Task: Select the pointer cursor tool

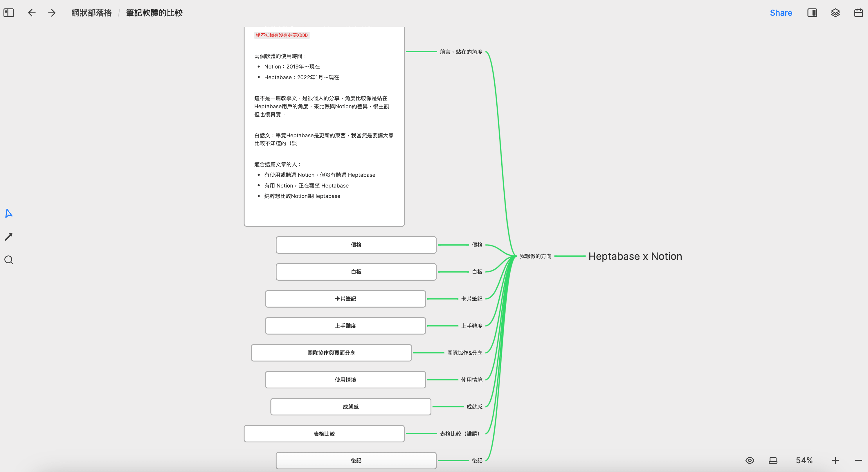Action: (x=9, y=213)
